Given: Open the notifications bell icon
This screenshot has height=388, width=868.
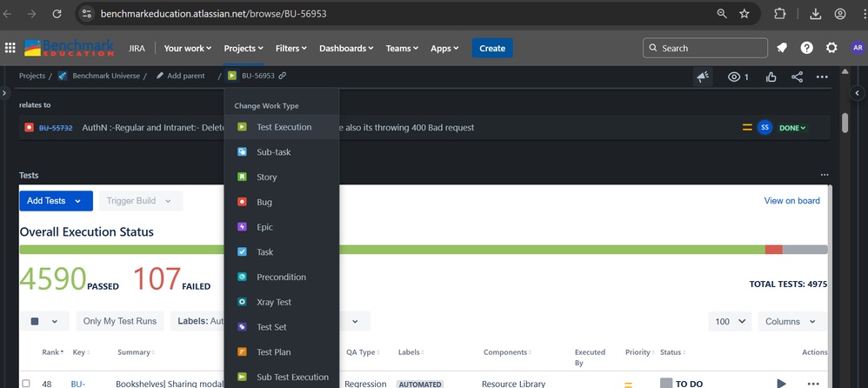Looking at the screenshot, I should (x=782, y=48).
